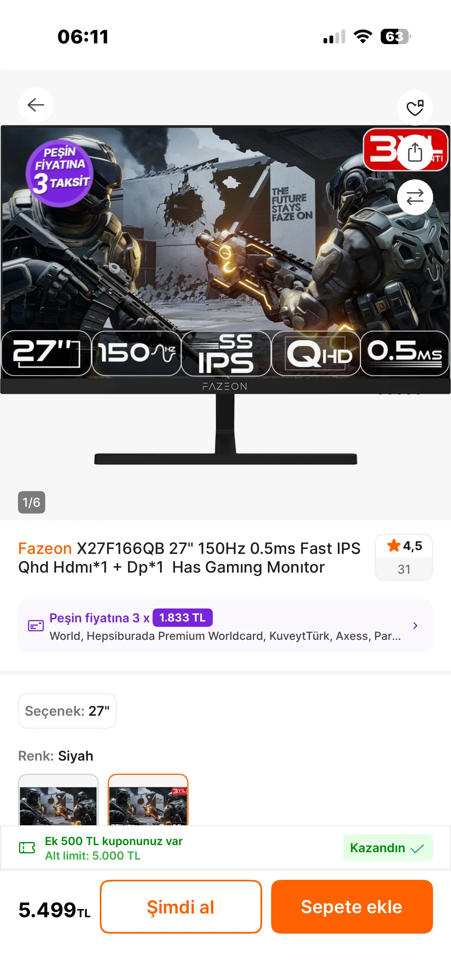Expand installment options chevron
Image resolution: width=451 pixels, height=980 pixels.
coord(415,625)
